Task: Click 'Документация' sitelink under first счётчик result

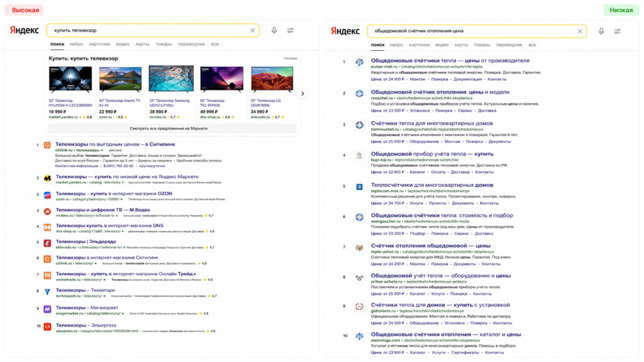Action: pos(467,79)
